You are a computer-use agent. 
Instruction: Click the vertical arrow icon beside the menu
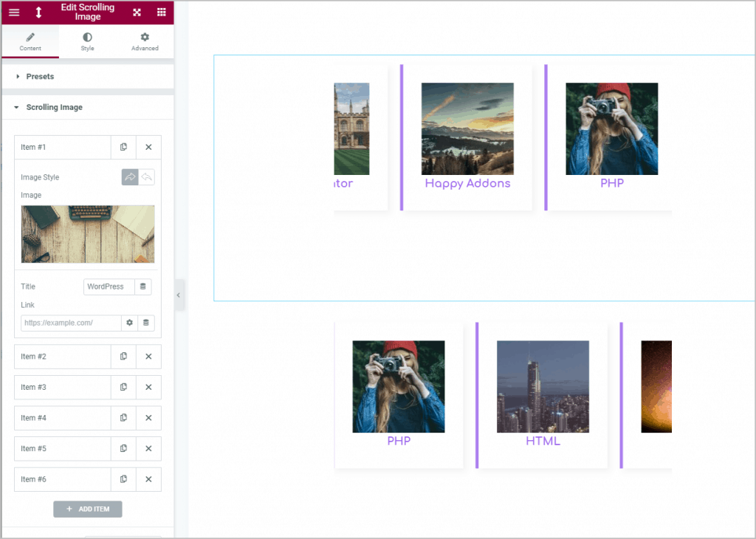[37, 13]
